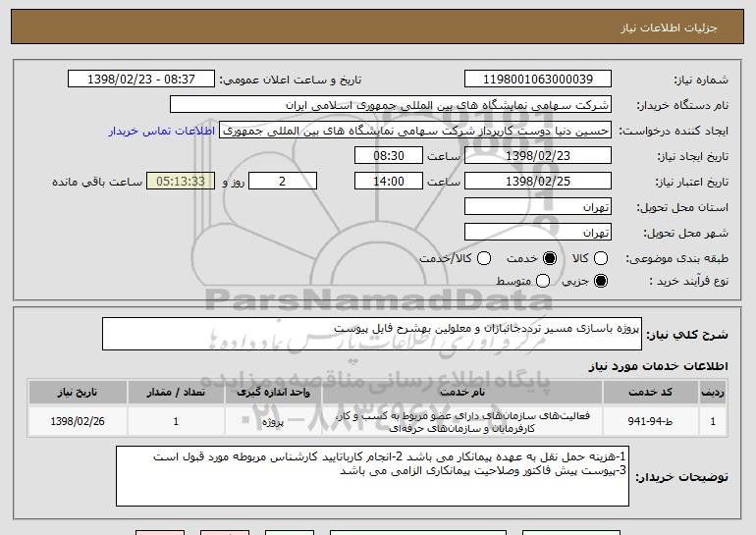Click the اطلاعات خدمات مورد نیاز section heading
Image resolution: width=756 pixels, height=535 pixels.
[x=658, y=366]
